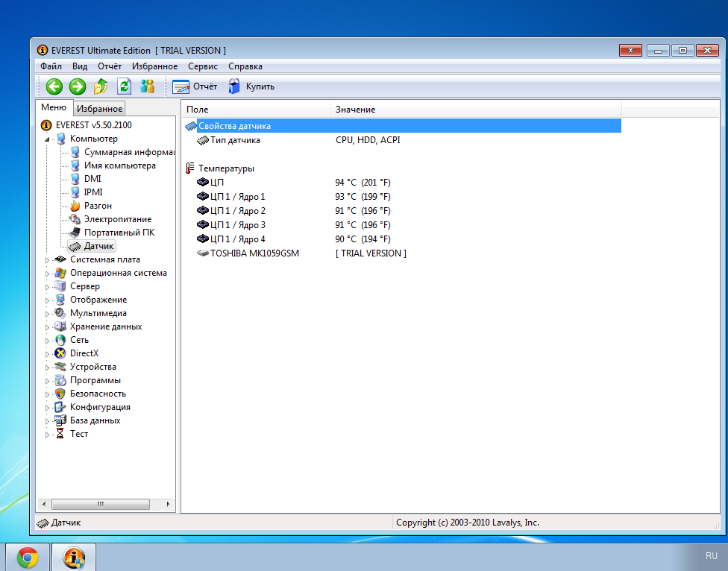This screenshot has height=571, width=728.
Task: Click the База данных icon
Action: [60, 420]
